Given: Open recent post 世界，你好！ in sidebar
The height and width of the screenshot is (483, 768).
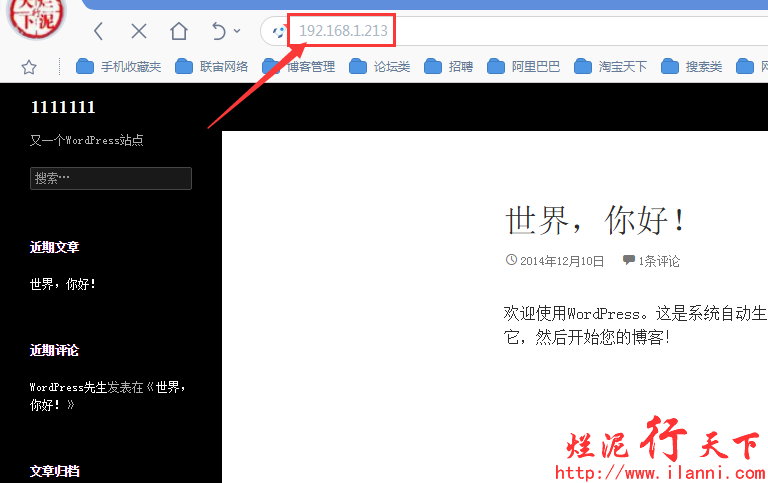Looking at the screenshot, I should (63, 284).
